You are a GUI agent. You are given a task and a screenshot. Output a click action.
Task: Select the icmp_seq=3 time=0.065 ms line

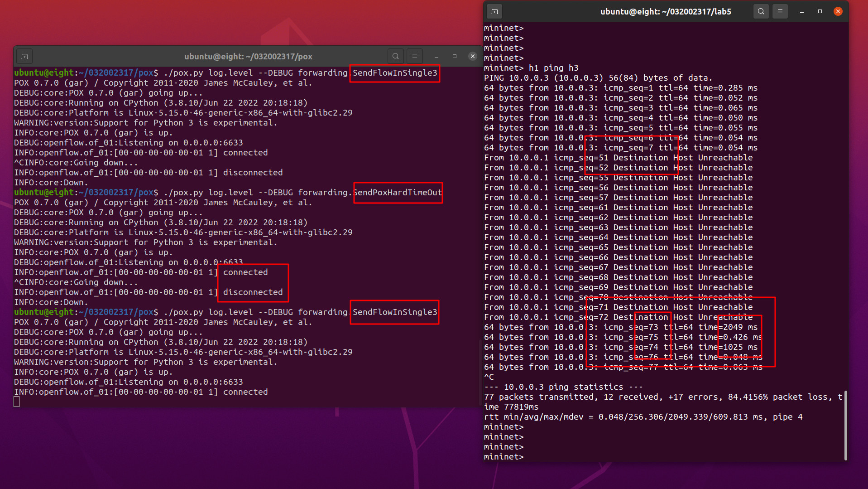coord(621,108)
